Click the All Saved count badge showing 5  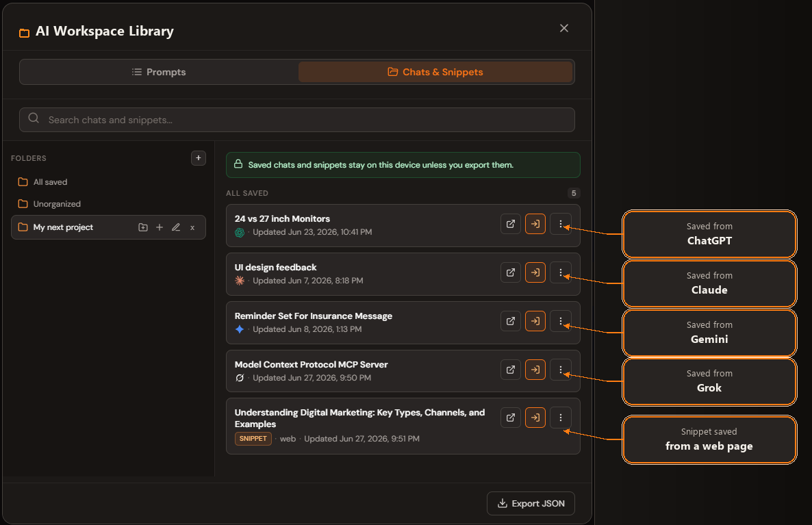(x=574, y=193)
